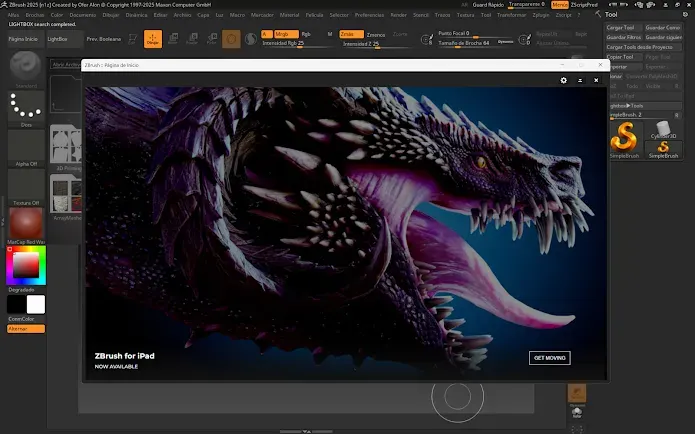Image resolution: width=695 pixels, height=434 pixels.
Task: Toggle the A channel button
Action: point(266,34)
